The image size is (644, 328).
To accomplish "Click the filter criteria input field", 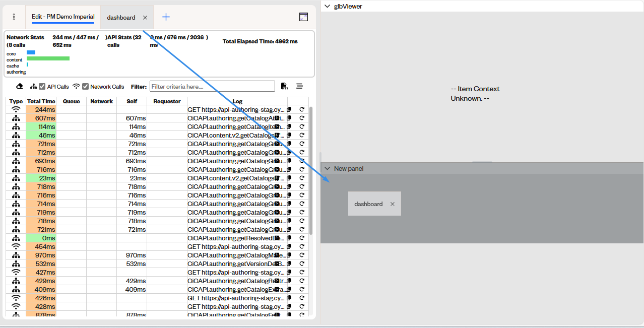I will (212, 86).
